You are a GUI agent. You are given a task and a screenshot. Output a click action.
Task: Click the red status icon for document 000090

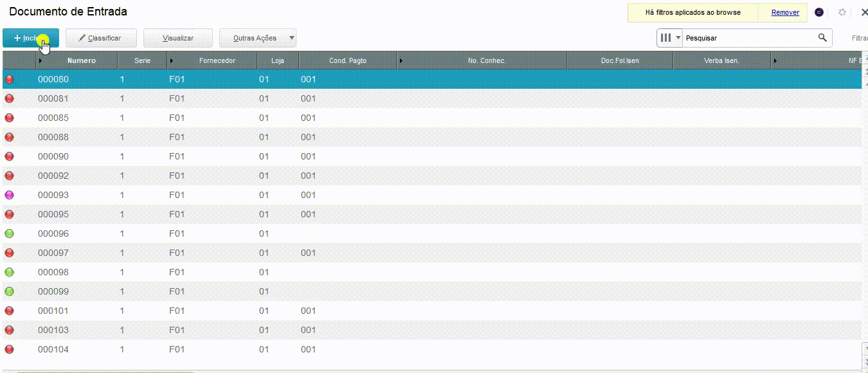point(9,156)
